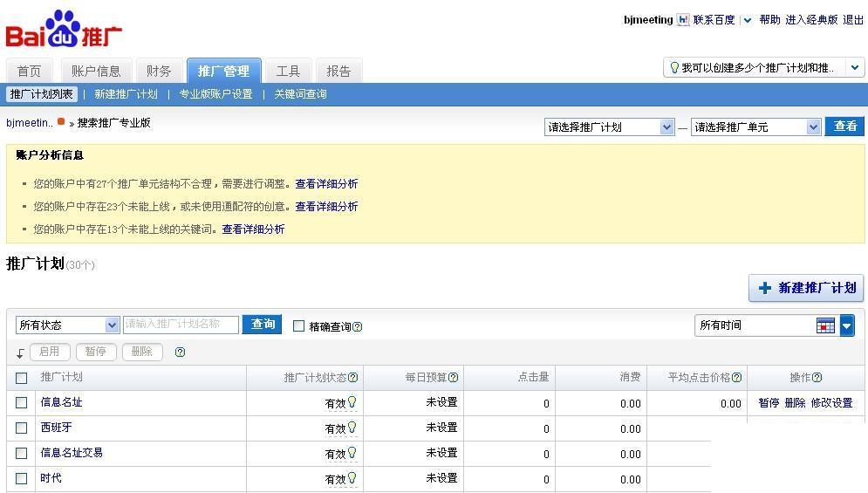Click the Baidu 推广 logo
This screenshot has height=493, width=868.
64,29
